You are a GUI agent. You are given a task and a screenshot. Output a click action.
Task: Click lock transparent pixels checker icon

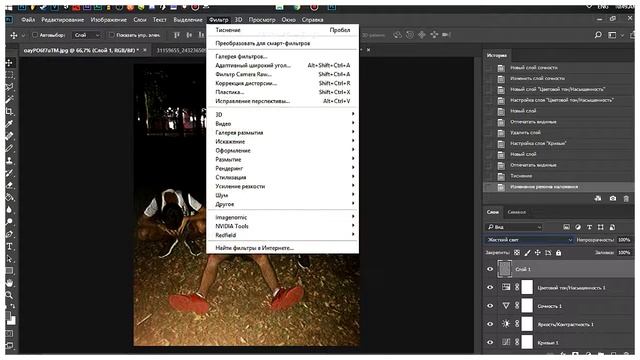click(517, 253)
